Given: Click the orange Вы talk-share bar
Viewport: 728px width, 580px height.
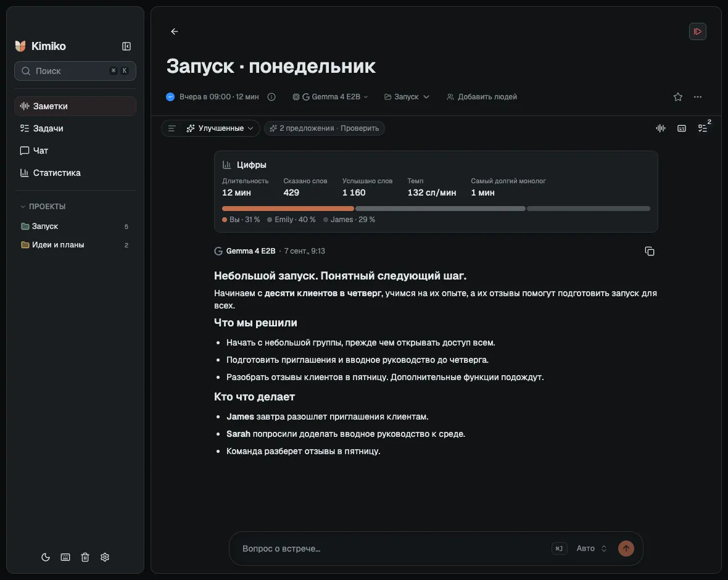Looking at the screenshot, I should 288,209.
